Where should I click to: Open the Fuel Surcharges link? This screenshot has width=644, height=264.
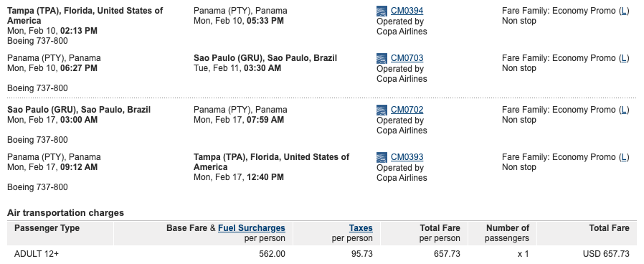(x=251, y=228)
